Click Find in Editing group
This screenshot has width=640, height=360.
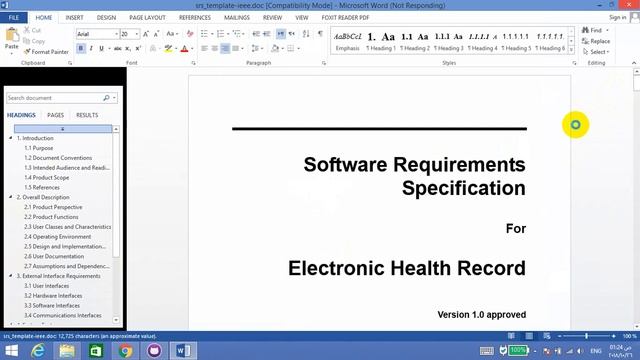coord(593,30)
